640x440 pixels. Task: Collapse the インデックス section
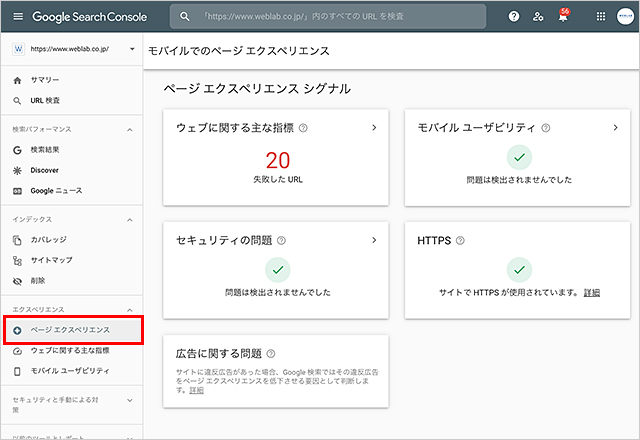(130, 220)
